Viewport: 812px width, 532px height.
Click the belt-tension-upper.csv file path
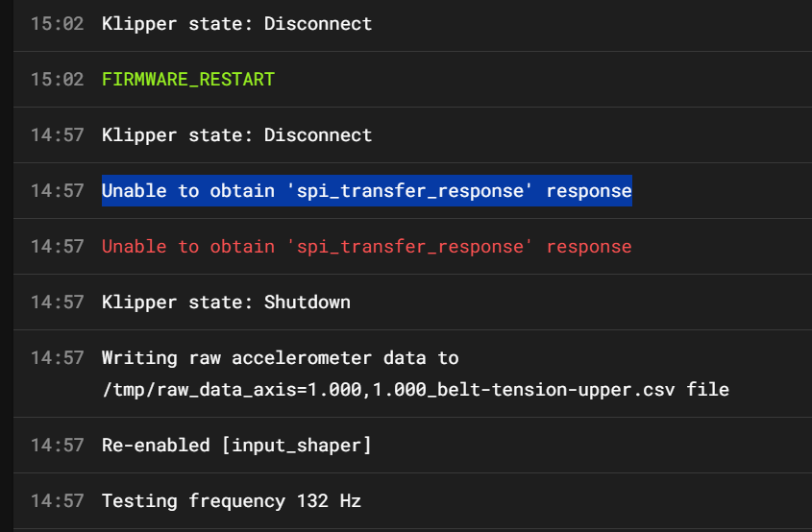[x=415, y=389]
